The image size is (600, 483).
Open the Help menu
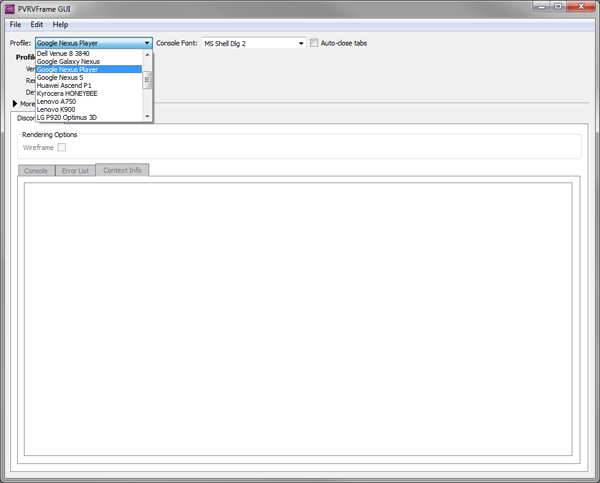[60, 24]
